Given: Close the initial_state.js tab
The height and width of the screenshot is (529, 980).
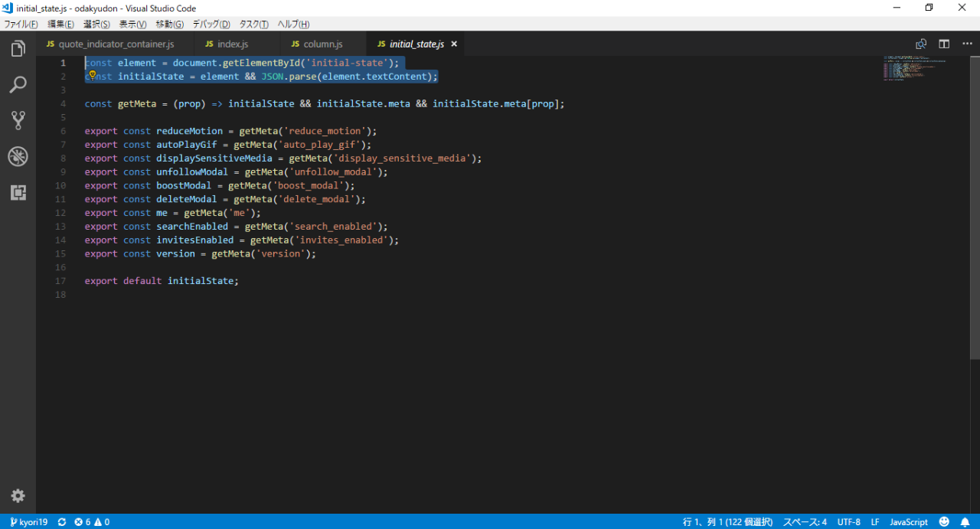Looking at the screenshot, I should pyautogui.click(x=453, y=44).
